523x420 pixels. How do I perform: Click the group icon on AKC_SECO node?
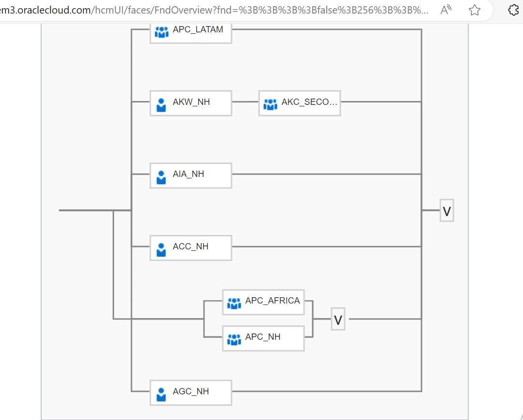[270, 103]
